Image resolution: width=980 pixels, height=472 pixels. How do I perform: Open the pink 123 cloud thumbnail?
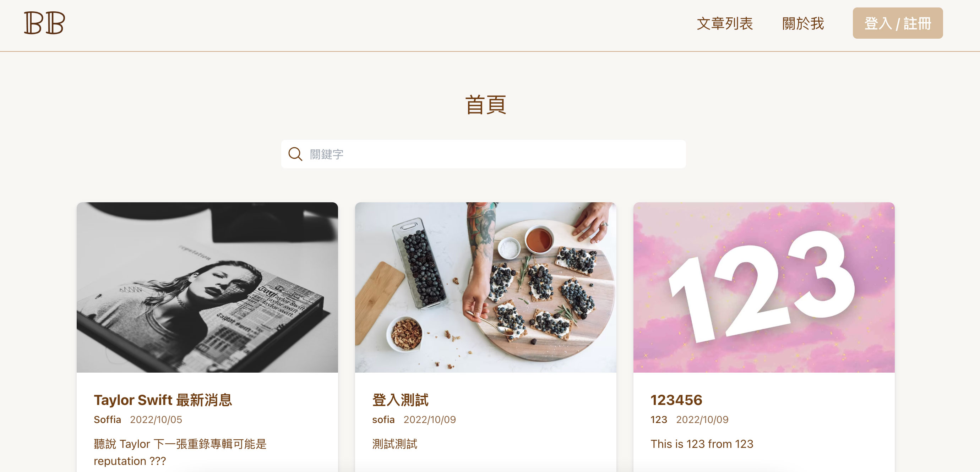[x=763, y=287]
